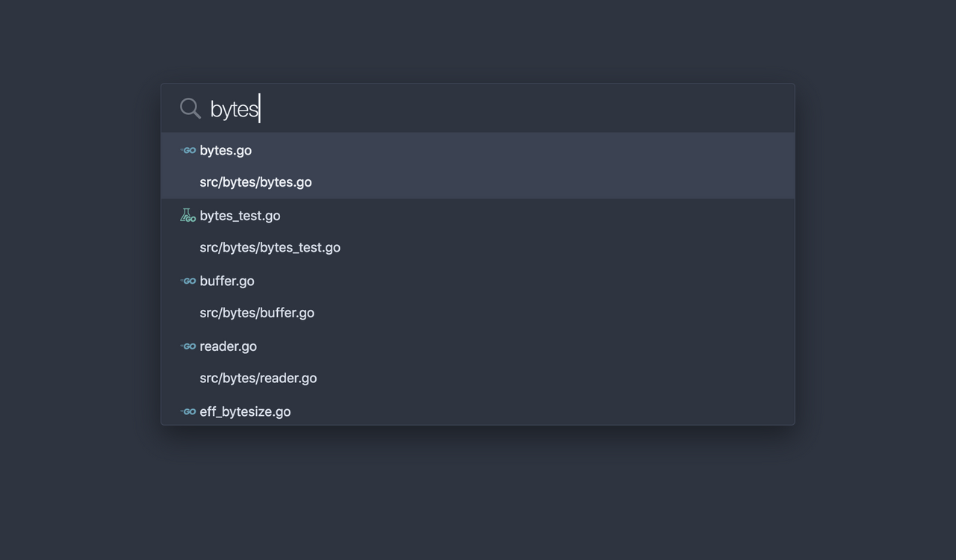The height and width of the screenshot is (560, 956).
Task: Click the Go icon beside eff_bytesize.go
Action: click(188, 411)
